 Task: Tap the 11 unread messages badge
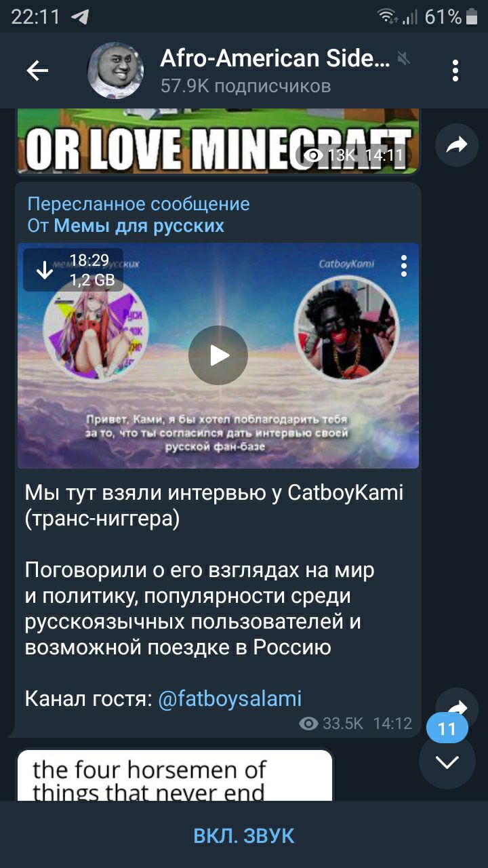pyautogui.click(x=447, y=729)
